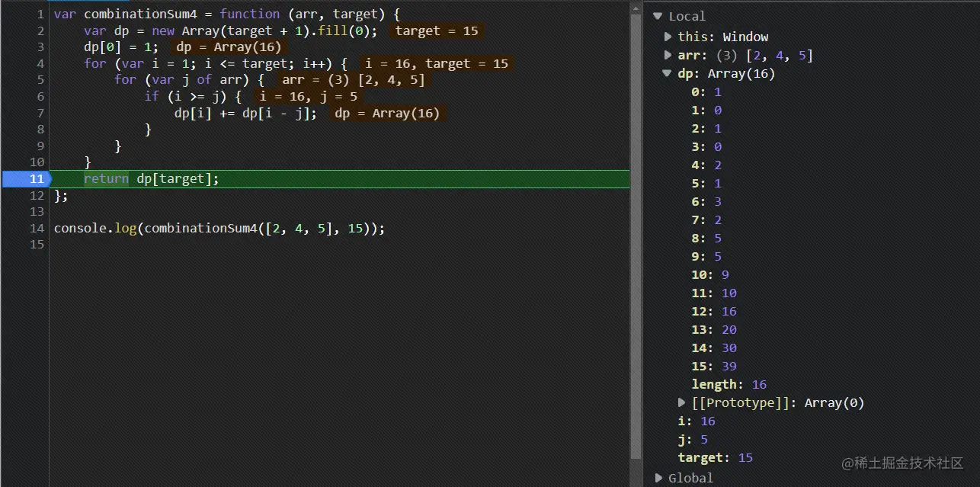The image size is (980, 487).
Task: Select dp entry '10: 9'
Action: click(x=710, y=274)
